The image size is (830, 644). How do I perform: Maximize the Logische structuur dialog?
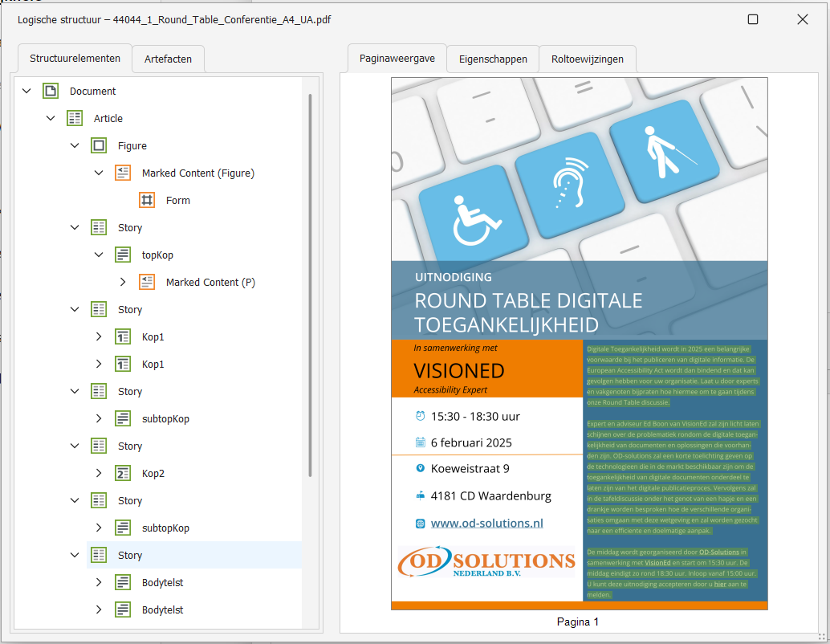point(753,19)
